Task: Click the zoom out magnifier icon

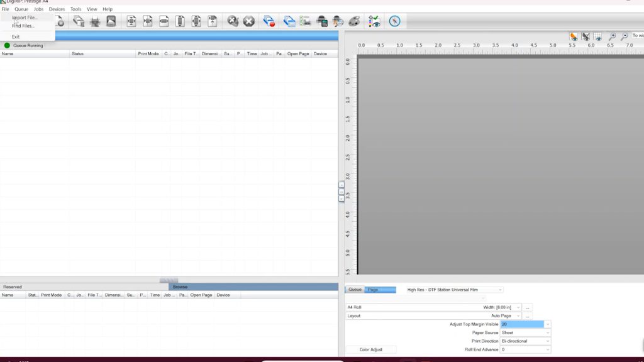Action: pos(625,37)
